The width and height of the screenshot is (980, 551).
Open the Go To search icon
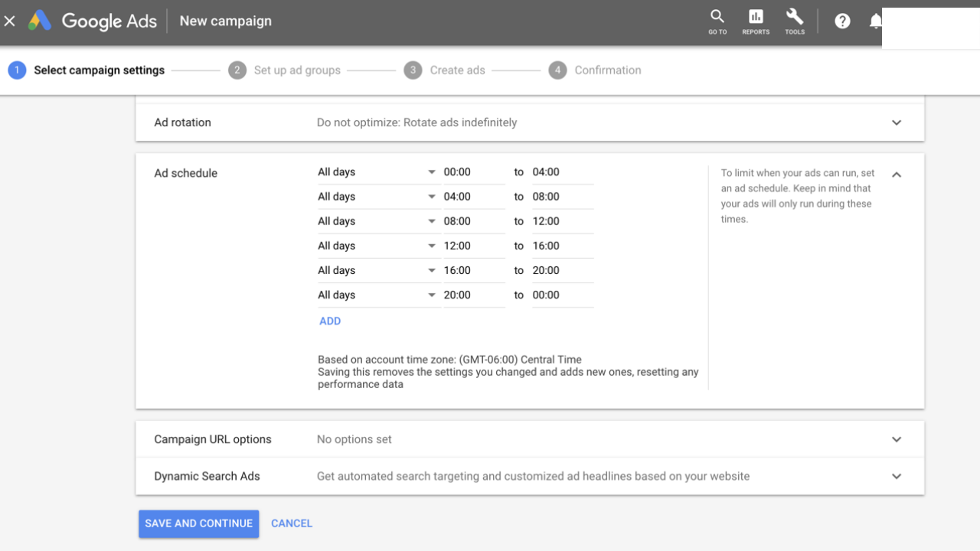(x=717, y=21)
